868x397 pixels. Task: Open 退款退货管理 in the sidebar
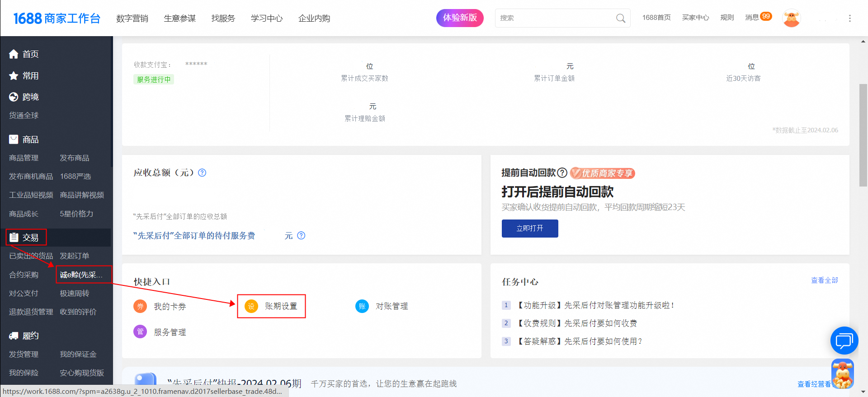point(31,312)
